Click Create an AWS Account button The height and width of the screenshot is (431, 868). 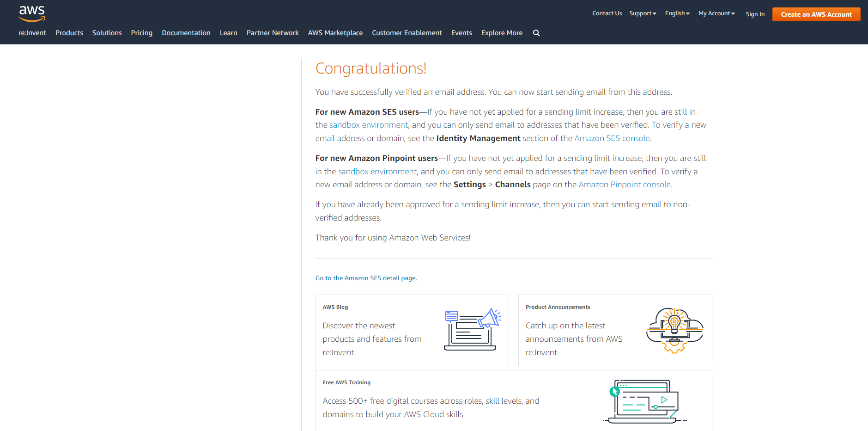[816, 14]
